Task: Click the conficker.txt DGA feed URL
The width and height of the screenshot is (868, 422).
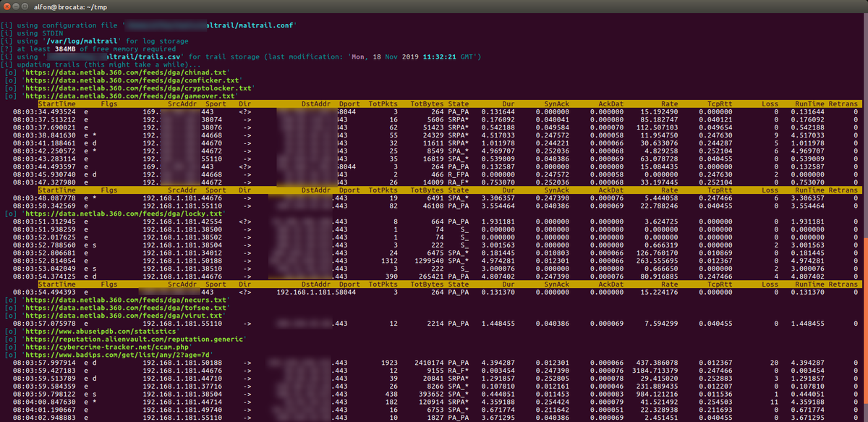Action: (132, 80)
